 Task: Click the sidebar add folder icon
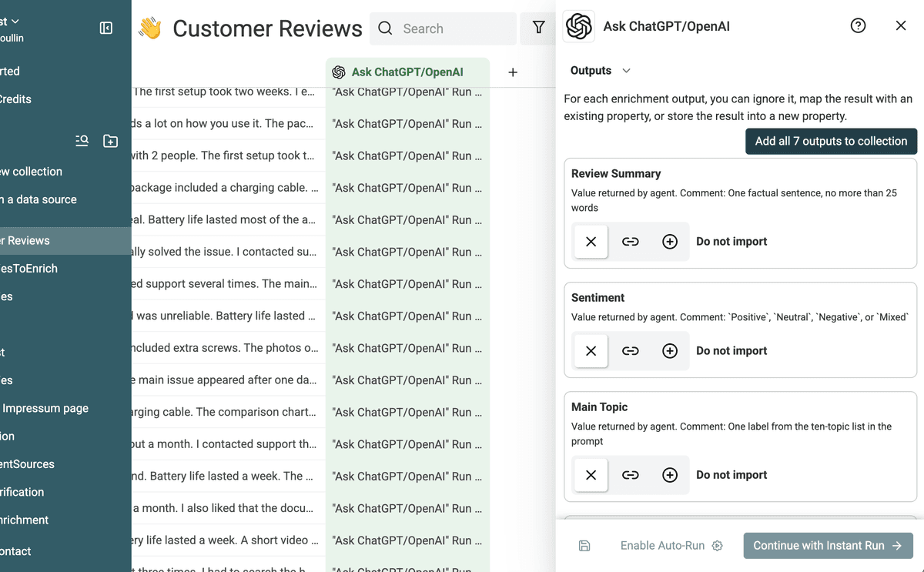[110, 141]
